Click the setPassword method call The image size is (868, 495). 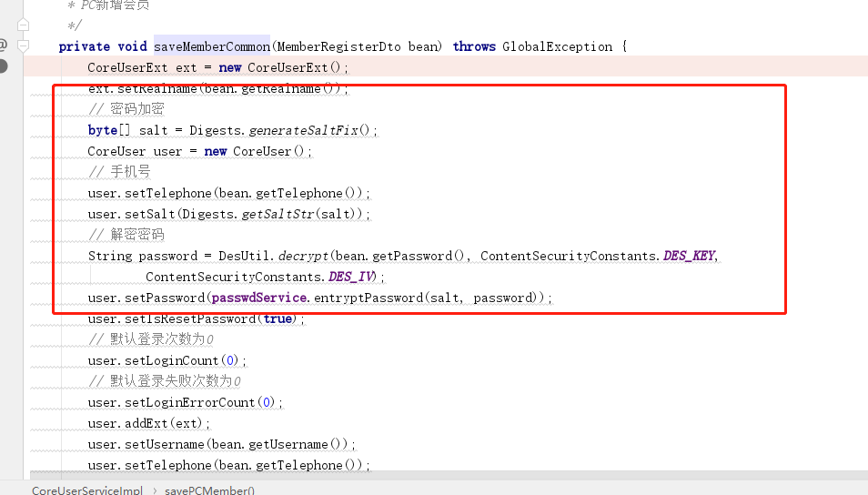[x=165, y=298]
